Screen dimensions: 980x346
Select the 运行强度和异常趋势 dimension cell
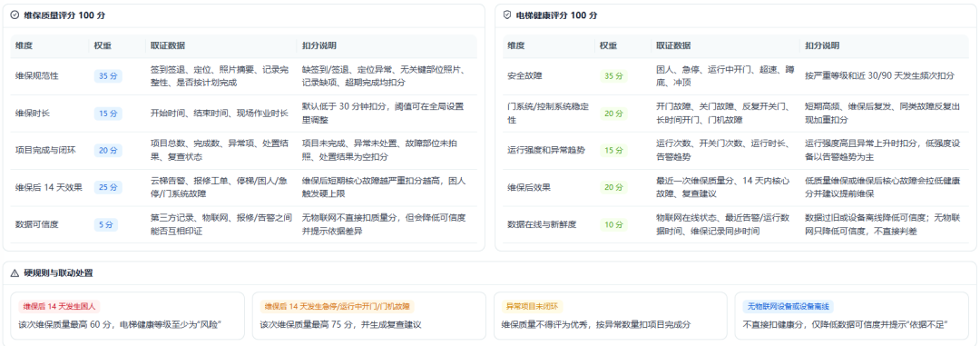click(545, 150)
